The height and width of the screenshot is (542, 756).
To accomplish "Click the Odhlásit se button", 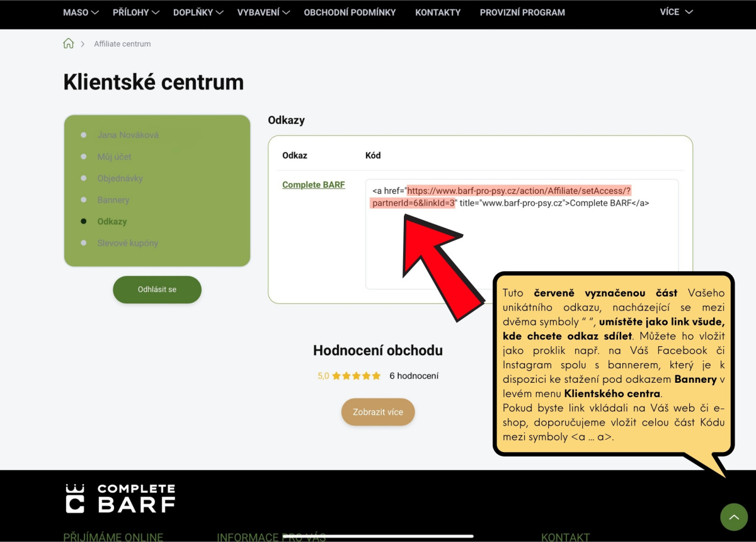I will (157, 290).
